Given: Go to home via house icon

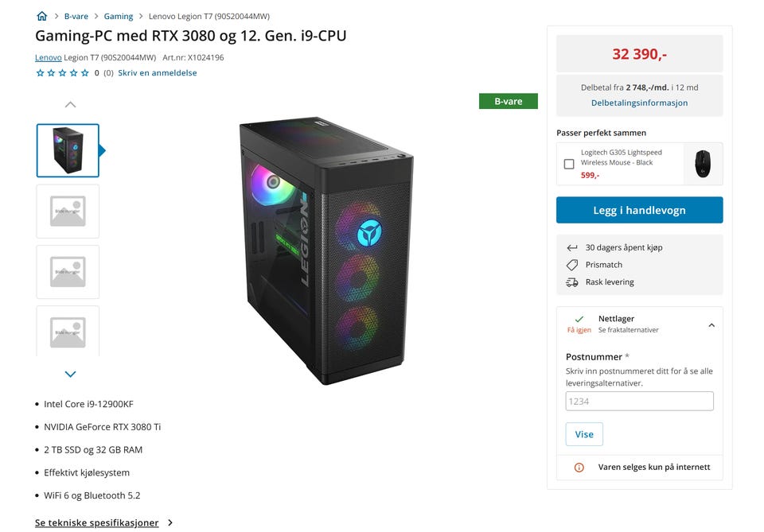Looking at the screenshot, I should pos(42,16).
